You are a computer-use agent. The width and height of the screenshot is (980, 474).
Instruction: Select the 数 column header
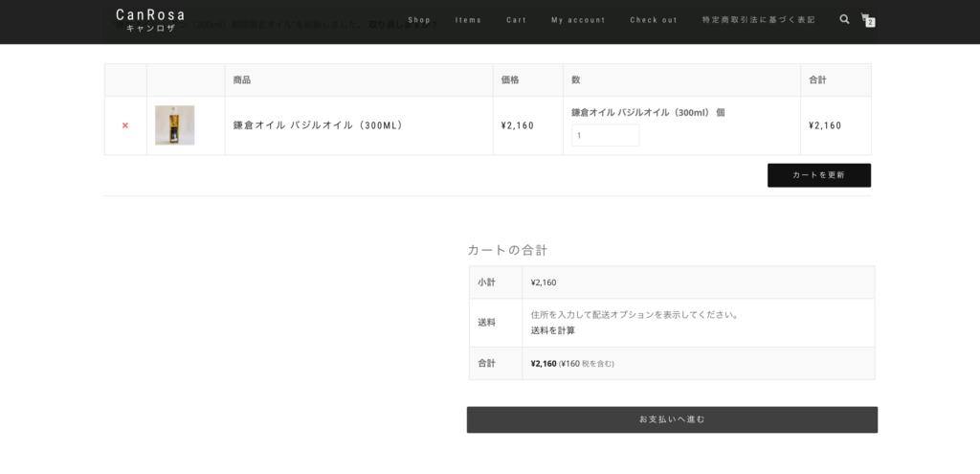[575, 80]
